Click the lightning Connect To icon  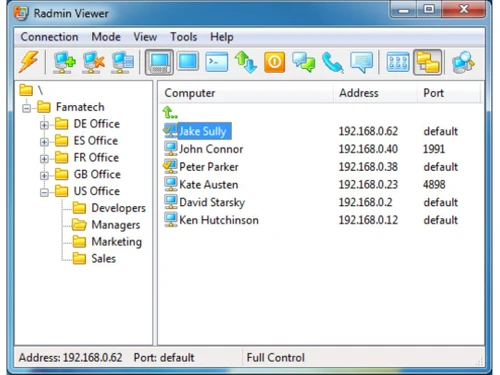coord(29,62)
